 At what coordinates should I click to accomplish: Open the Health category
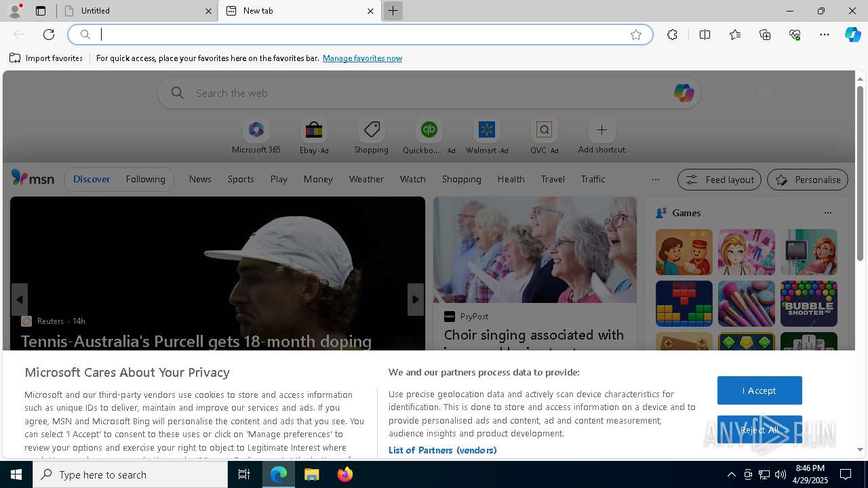[511, 179]
